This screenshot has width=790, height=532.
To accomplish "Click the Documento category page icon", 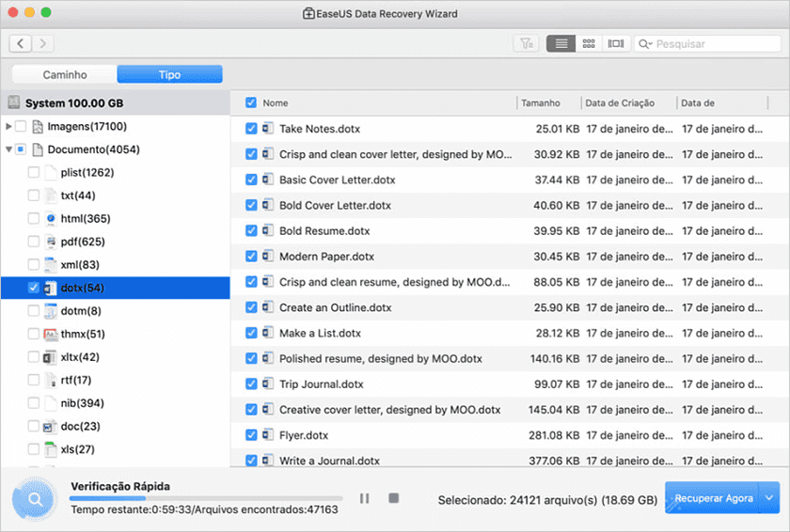I will point(38,149).
